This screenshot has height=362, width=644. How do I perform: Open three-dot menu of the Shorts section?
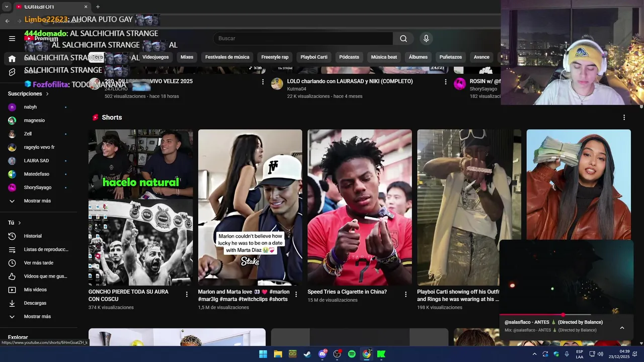624,117
